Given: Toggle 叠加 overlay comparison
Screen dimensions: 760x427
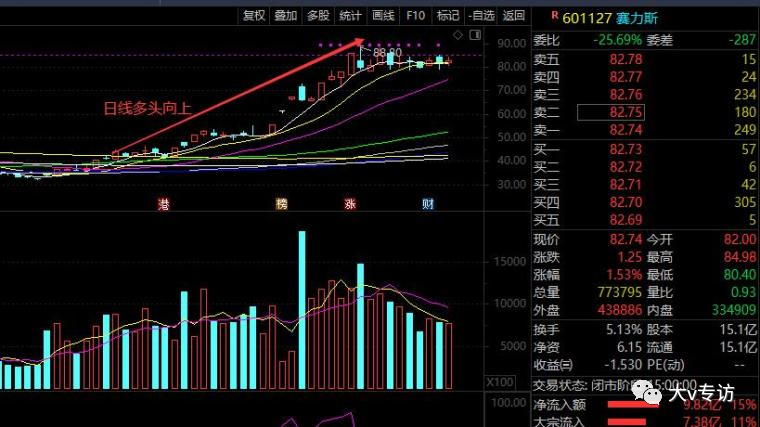Looking at the screenshot, I should pos(286,16).
